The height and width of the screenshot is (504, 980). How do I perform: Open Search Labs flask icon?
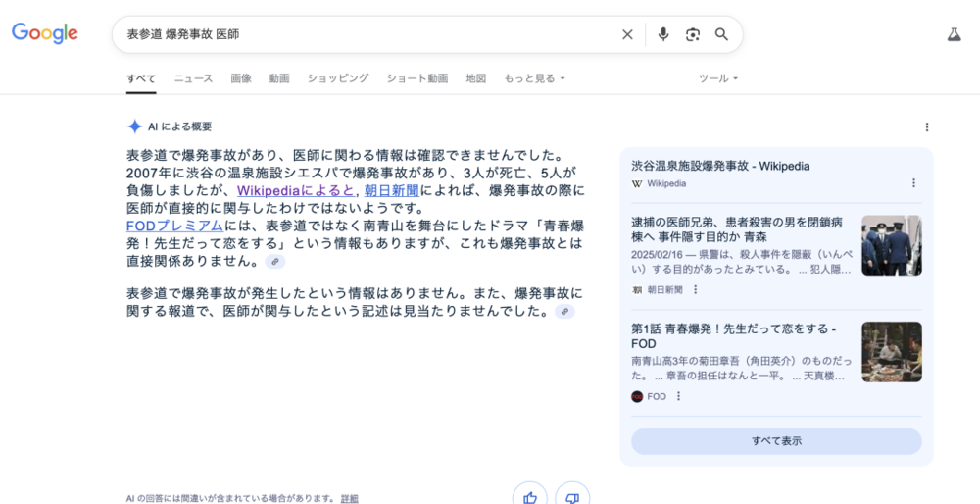click(x=954, y=34)
